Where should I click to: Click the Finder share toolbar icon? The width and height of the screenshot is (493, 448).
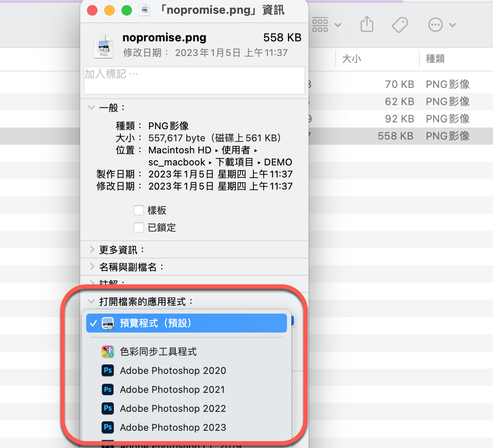367,24
